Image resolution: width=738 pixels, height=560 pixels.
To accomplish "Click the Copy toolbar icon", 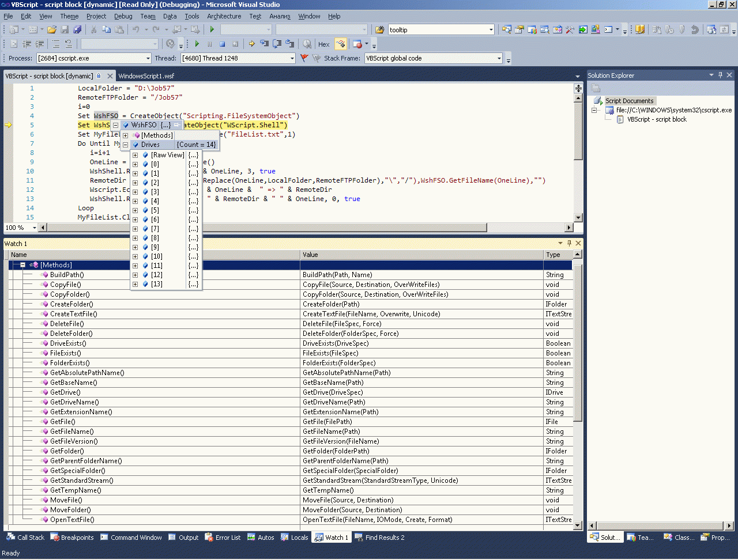I will 106,29.
